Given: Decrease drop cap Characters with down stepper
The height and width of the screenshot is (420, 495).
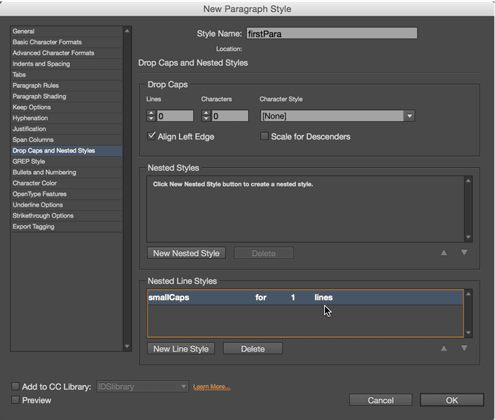Looking at the screenshot, I should coord(206,119).
